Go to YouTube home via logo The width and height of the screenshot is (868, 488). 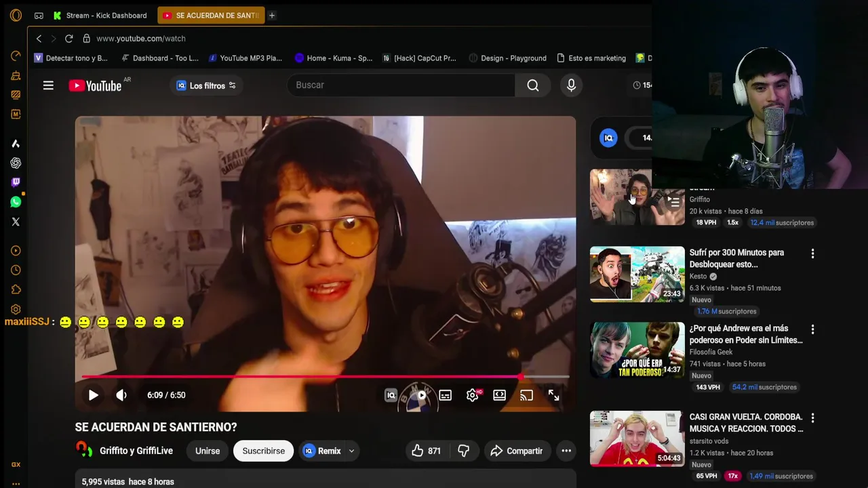95,85
